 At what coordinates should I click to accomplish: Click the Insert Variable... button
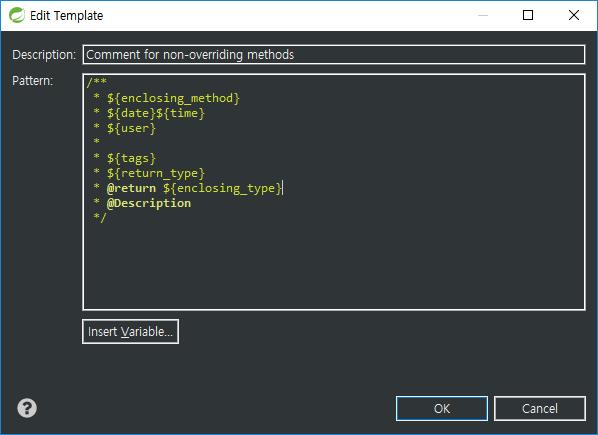point(130,332)
